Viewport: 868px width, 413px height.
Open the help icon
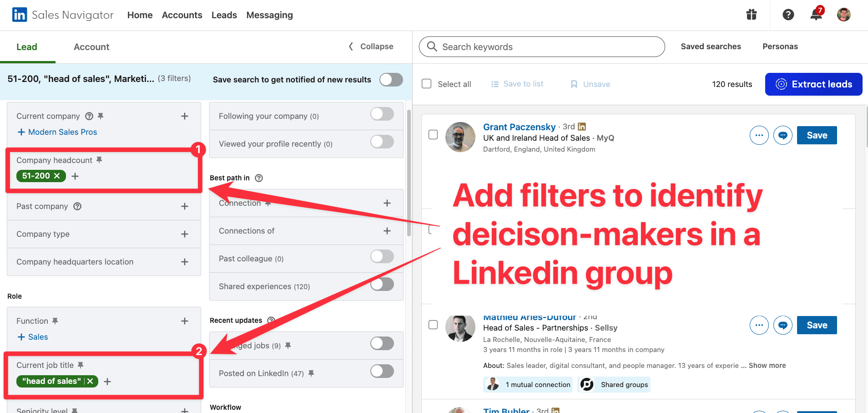[787, 15]
